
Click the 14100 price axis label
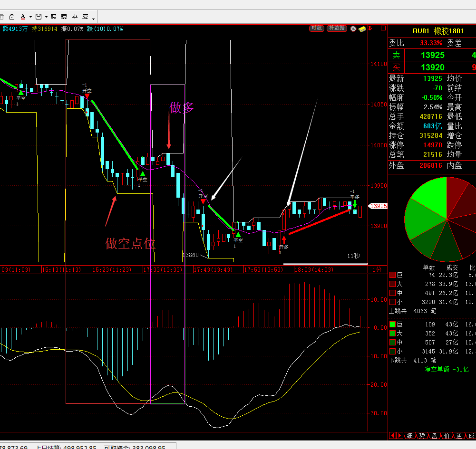click(x=379, y=64)
